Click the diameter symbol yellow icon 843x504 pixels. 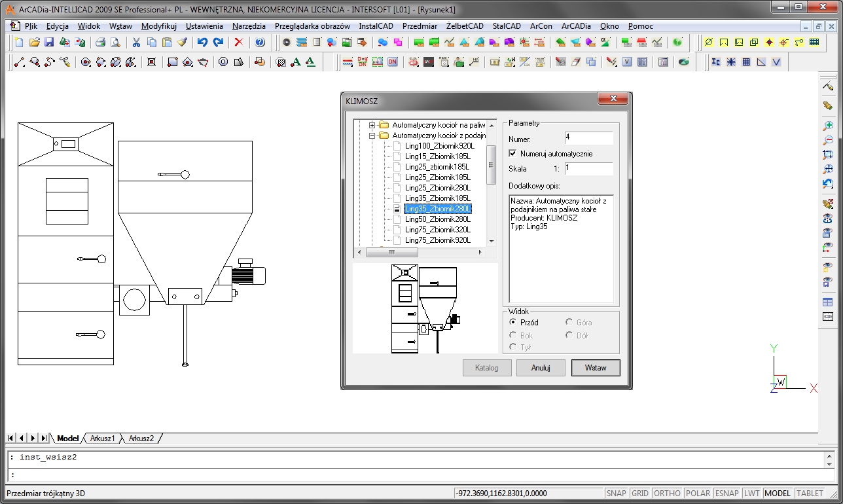[x=709, y=42]
